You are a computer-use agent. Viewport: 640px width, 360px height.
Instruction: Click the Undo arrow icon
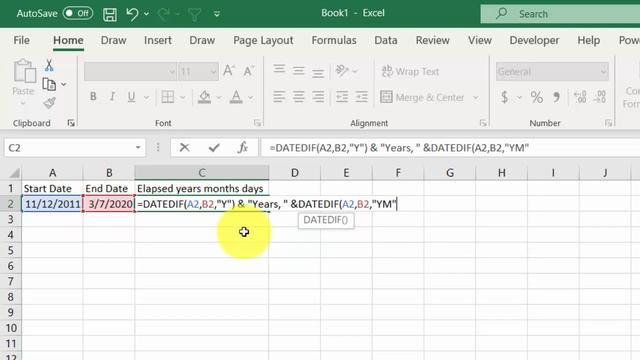click(132, 14)
